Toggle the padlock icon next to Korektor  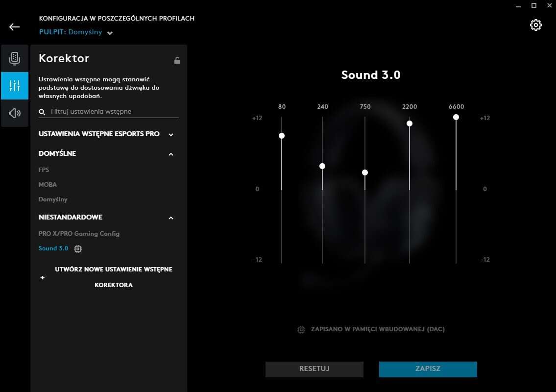tap(177, 60)
